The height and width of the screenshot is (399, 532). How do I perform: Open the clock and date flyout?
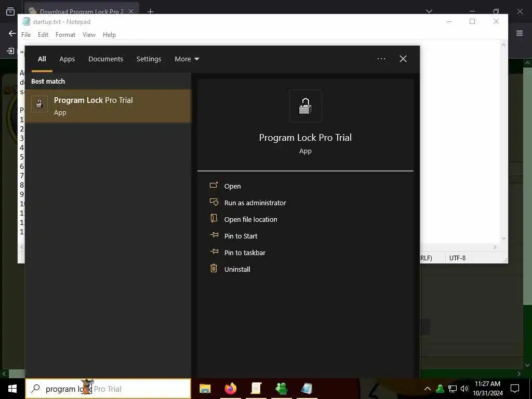[487, 389]
